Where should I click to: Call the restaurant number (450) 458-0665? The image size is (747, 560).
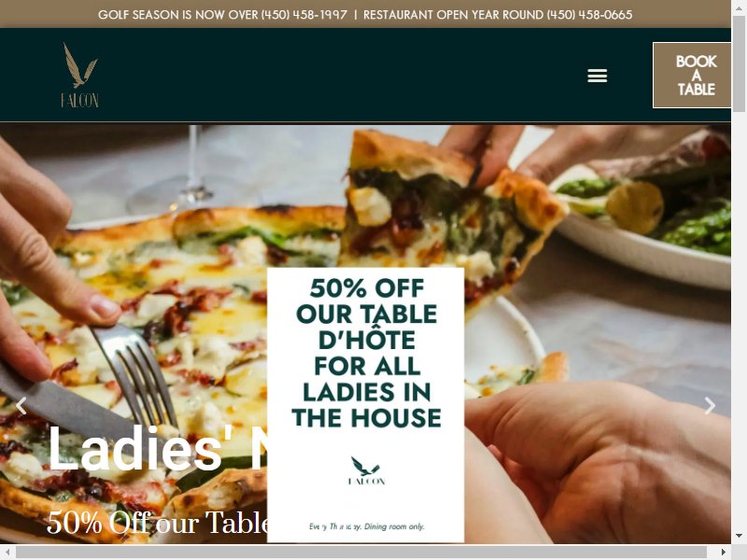pyautogui.click(x=589, y=15)
